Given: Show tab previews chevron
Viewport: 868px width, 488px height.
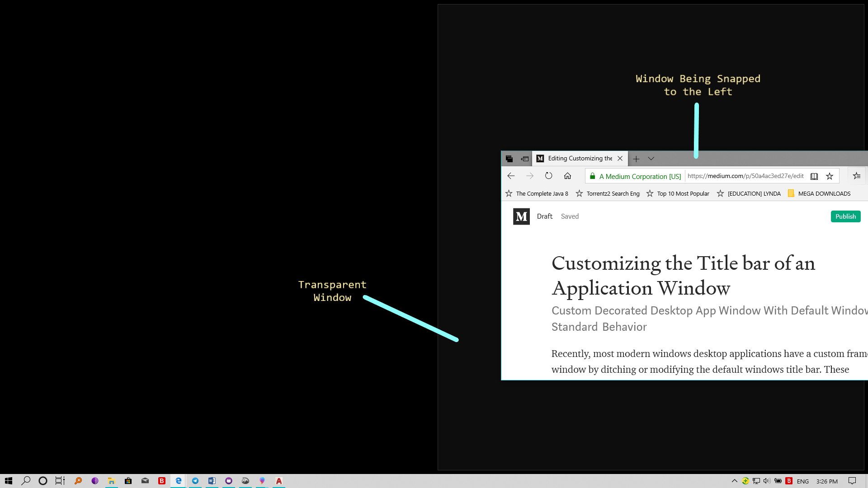Looking at the screenshot, I should tap(651, 159).
